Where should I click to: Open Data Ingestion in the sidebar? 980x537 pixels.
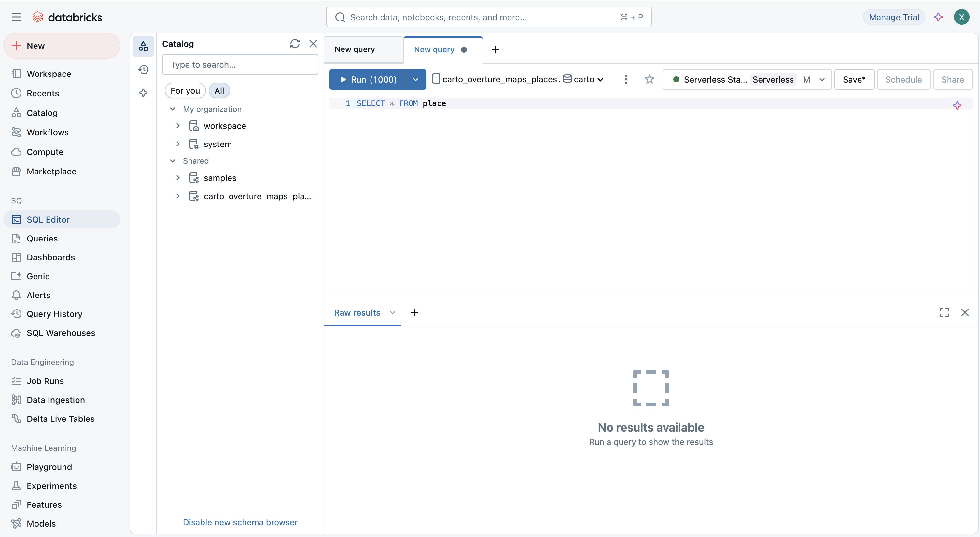[62, 400]
